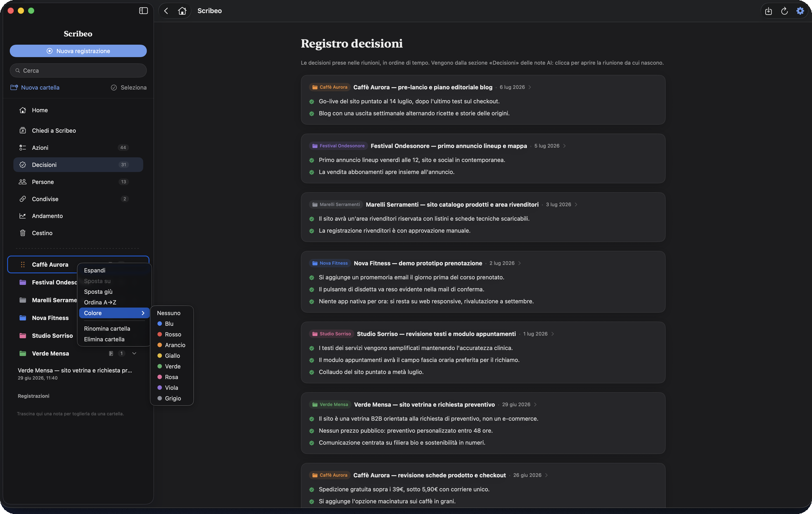The height and width of the screenshot is (514, 812).
Task: Open the Andamento chart section
Action: tap(78, 216)
